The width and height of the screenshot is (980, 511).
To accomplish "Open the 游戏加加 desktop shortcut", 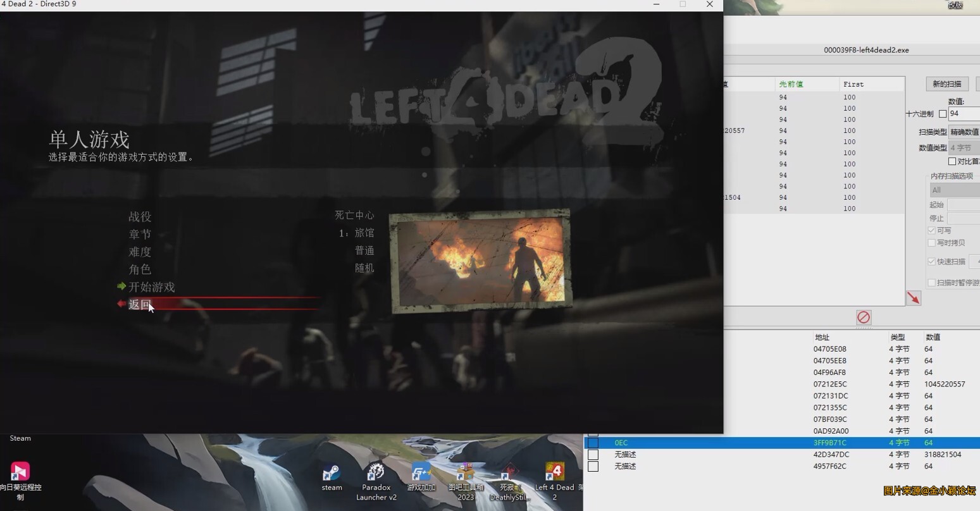I will (421, 477).
